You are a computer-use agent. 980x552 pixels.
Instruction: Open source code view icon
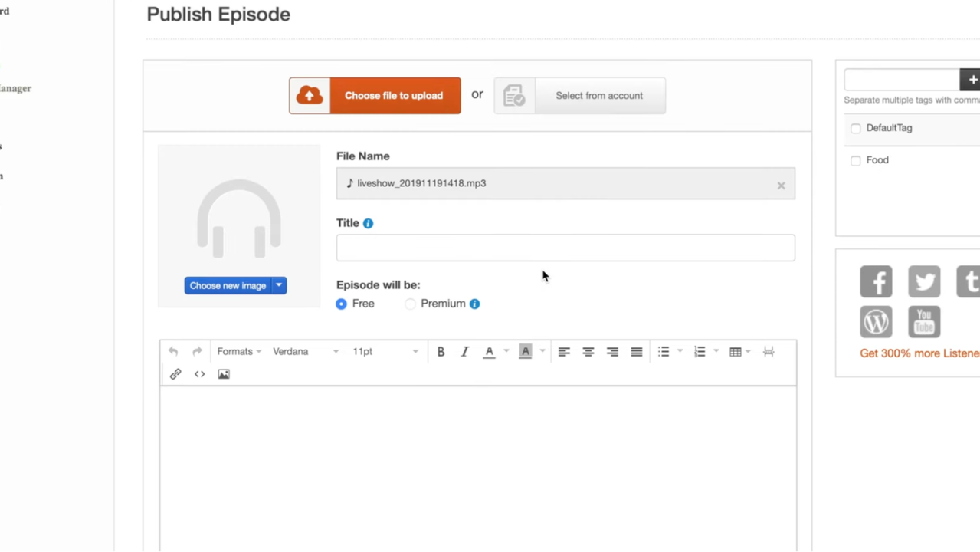[199, 374]
